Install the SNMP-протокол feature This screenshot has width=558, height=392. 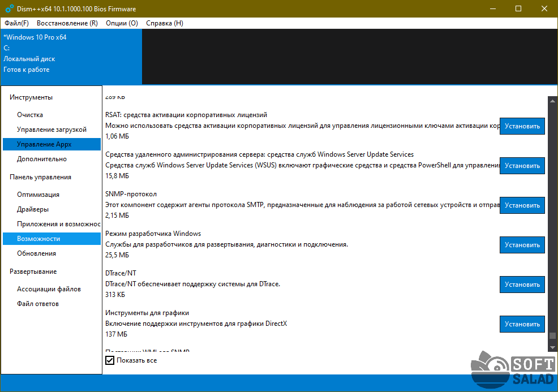pyautogui.click(x=522, y=205)
